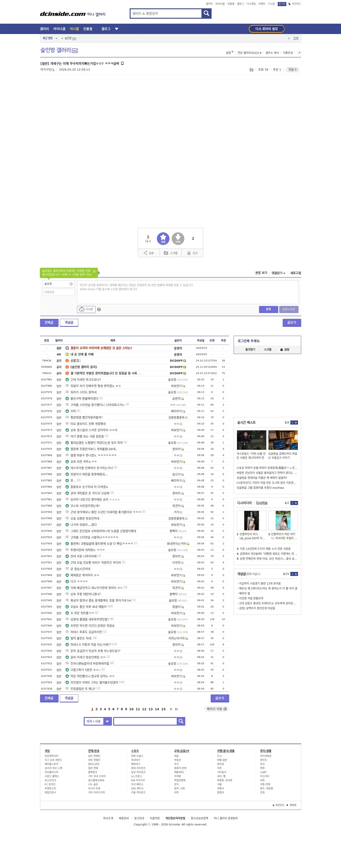Click the folder-plus icon next to 조회 78
Image resolution: width=341 pixels, height=868 pixels.
[251, 70]
